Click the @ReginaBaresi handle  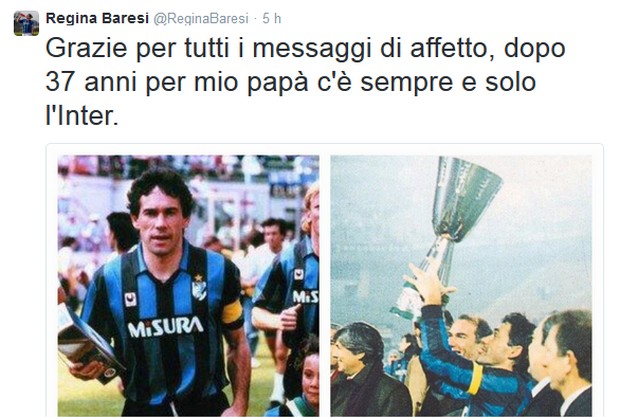[x=201, y=19]
